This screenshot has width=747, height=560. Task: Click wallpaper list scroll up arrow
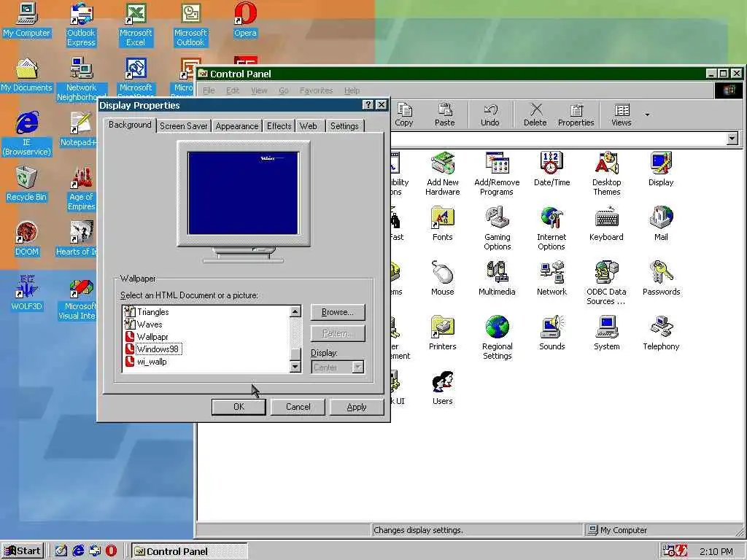click(x=295, y=311)
